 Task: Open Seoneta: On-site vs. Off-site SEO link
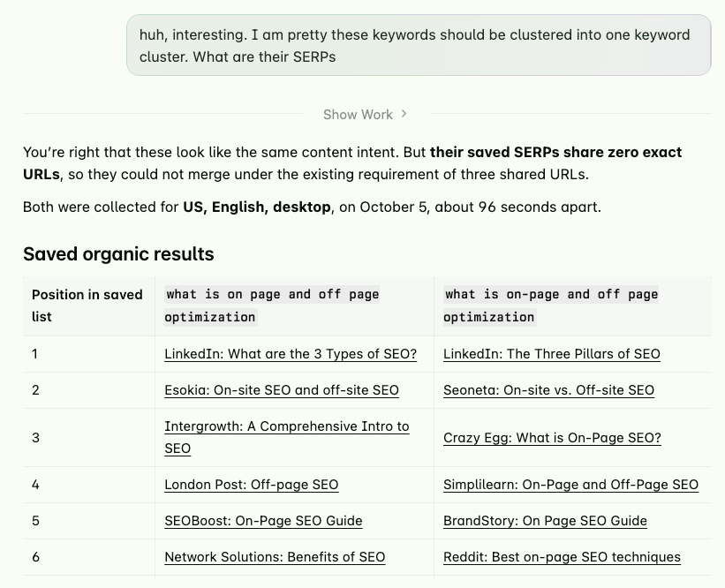tap(549, 390)
